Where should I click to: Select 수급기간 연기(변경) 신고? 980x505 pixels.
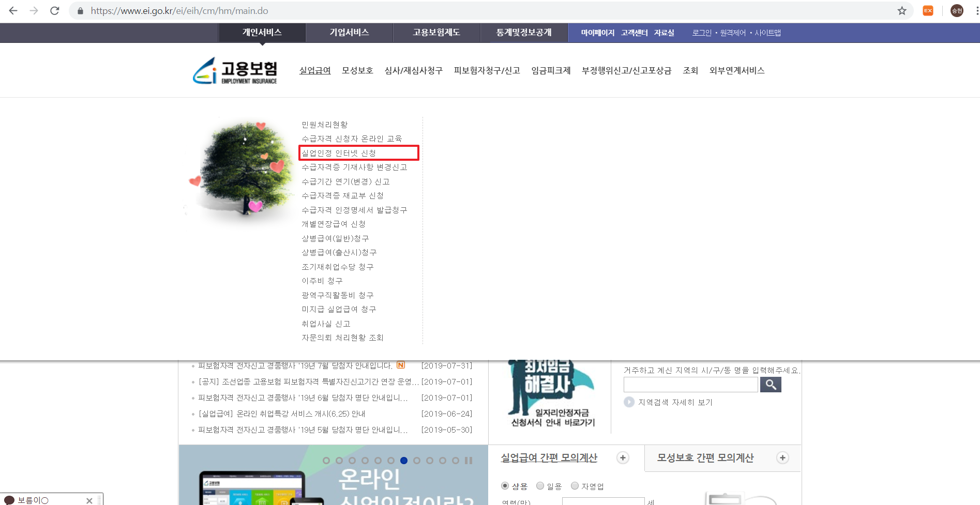[x=345, y=181]
